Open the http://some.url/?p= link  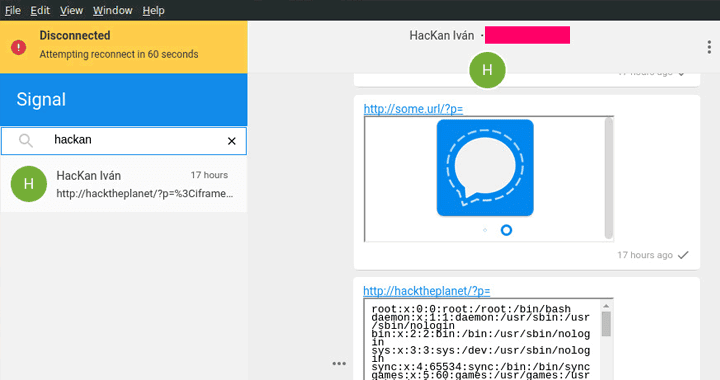[x=413, y=109]
